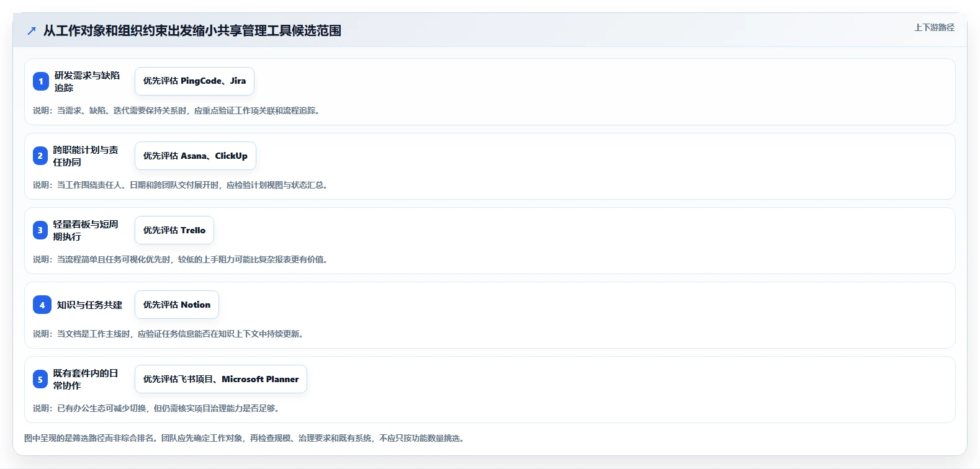Click the footer note starting 图中呈现的是筛选路径
Screen dimensions: 980x469
pos(245,438)
